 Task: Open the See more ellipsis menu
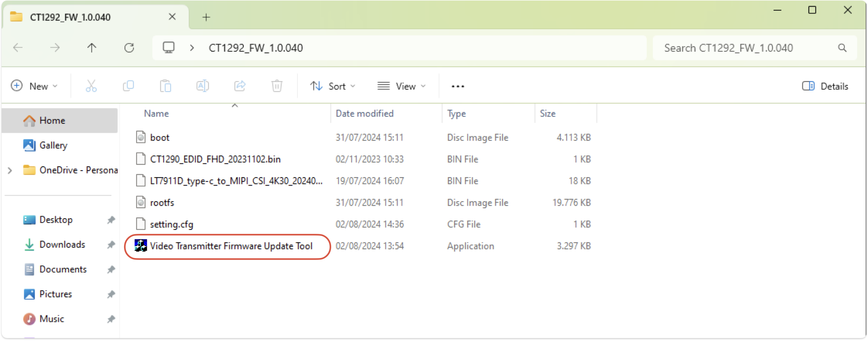(x=458, y=86)
